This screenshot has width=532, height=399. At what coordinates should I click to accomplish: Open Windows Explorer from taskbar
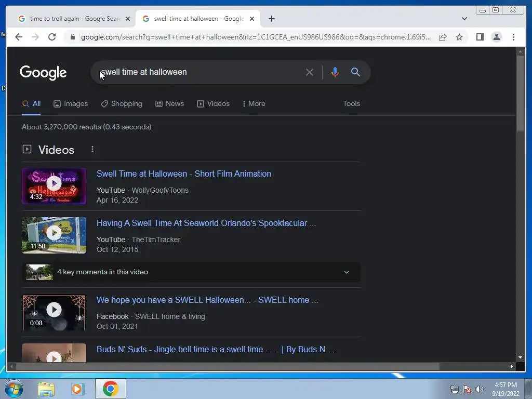click(x=46, y=389)
